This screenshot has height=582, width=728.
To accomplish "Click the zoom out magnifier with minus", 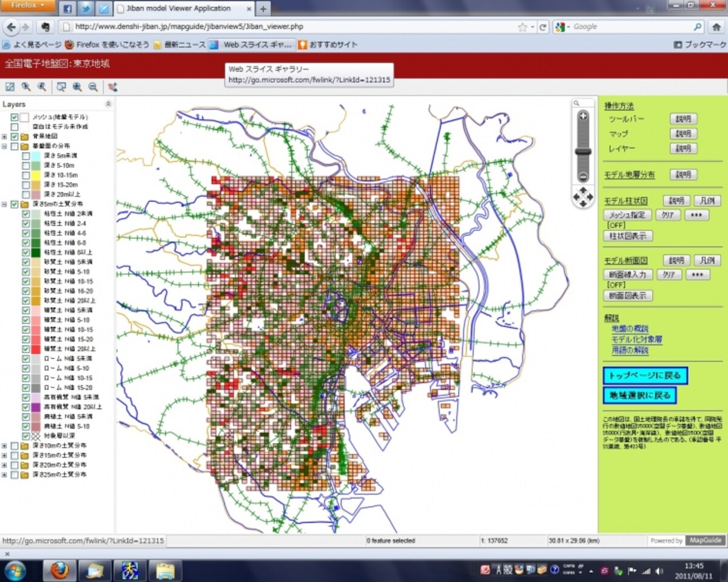I will (93, 87).
